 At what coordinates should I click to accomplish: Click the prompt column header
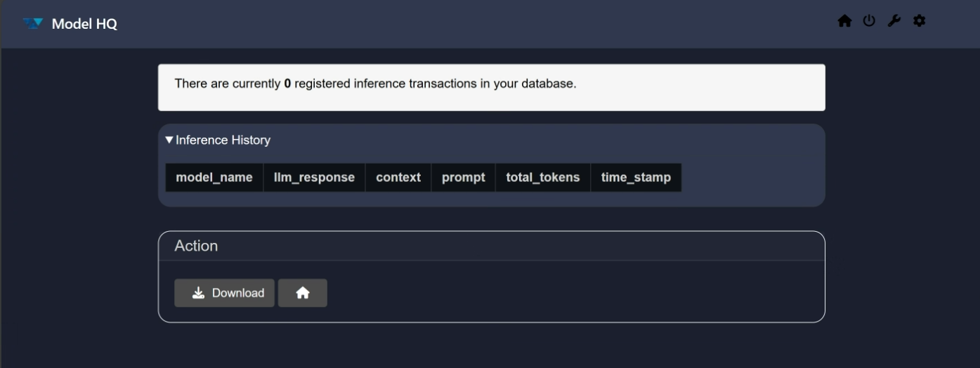click(464, 177)
